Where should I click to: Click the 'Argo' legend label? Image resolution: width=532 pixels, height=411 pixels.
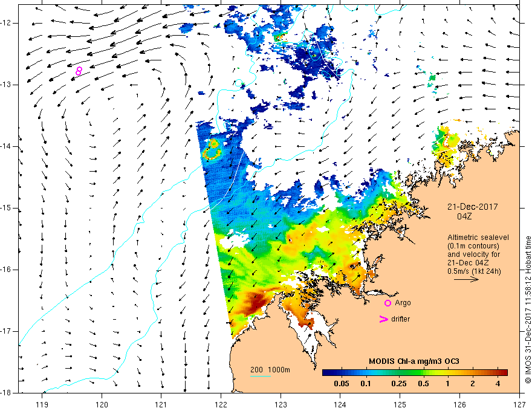tap(403, 303)
